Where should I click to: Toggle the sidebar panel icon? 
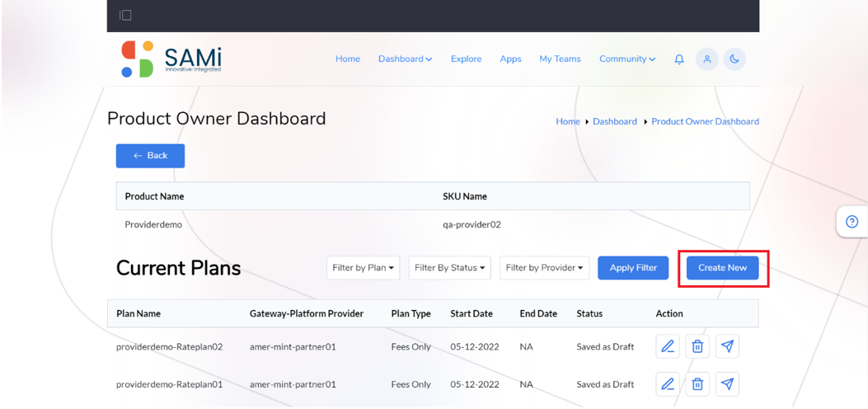125,16
